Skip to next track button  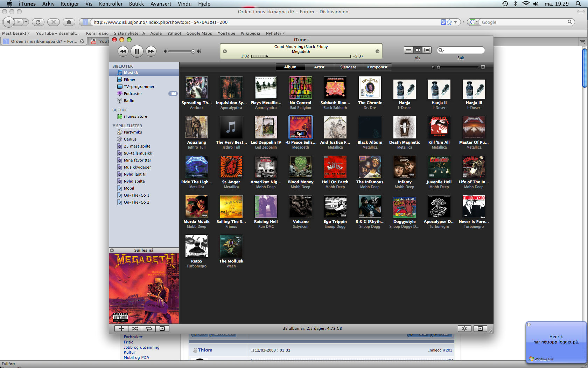[x=151, y=51]
